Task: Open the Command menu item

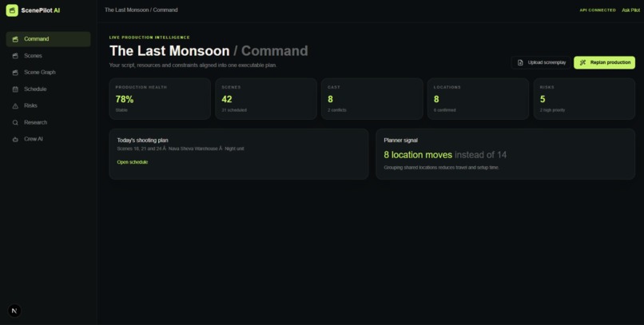Action: 48,39
